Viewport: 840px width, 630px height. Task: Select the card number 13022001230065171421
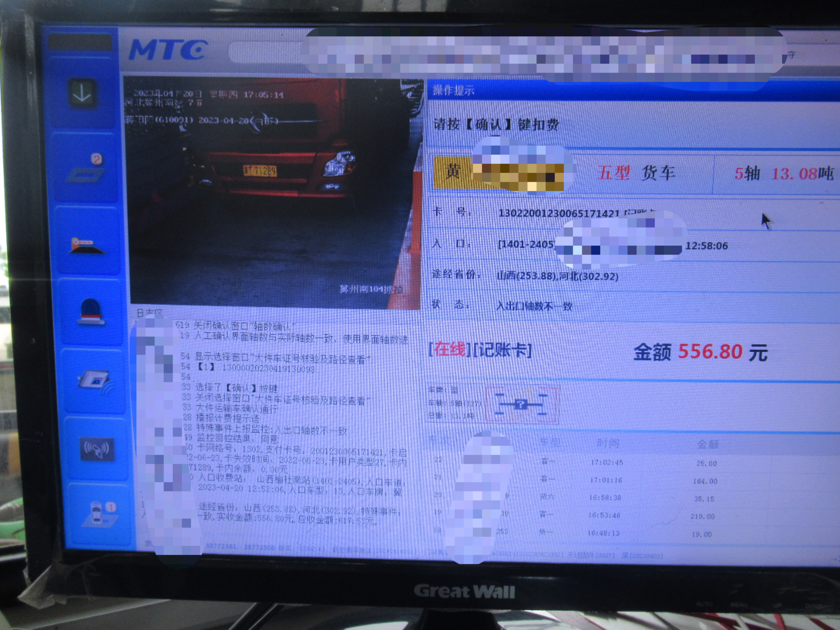coord(559,213)
